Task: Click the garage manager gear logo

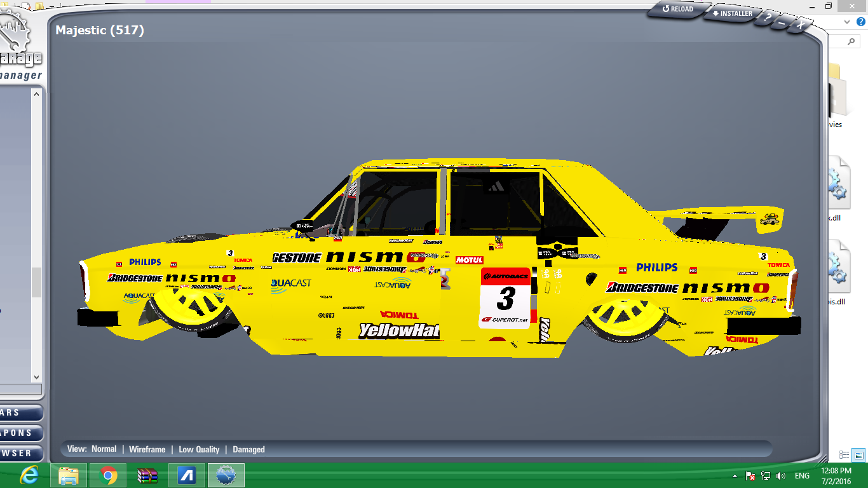Action: pos(14,33)
